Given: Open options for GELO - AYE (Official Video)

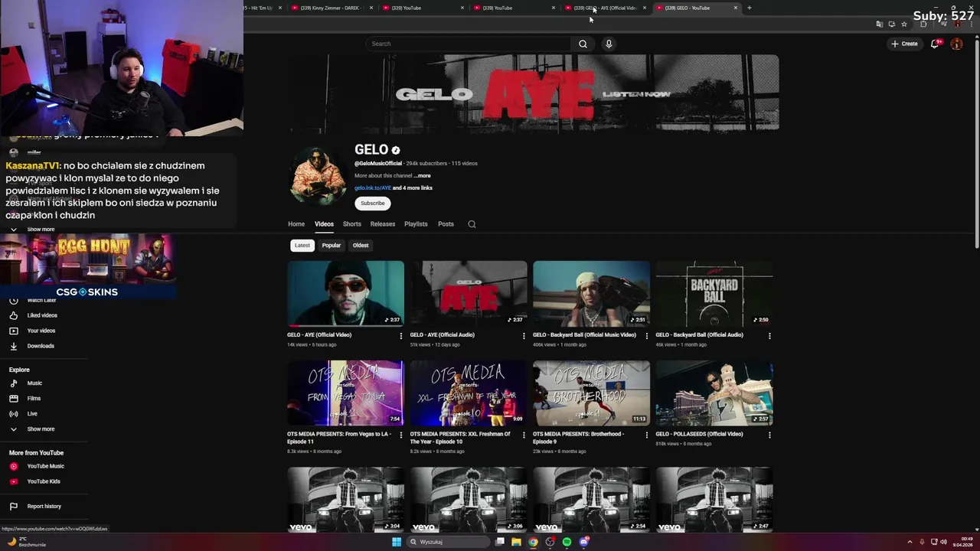Looking at the screenshot, I should click(x=401, y=335).
